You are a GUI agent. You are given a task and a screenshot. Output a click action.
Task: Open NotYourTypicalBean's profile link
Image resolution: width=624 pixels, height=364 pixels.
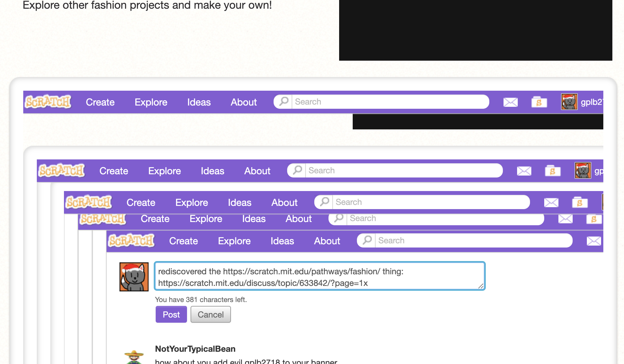click(x=195, y=349)
